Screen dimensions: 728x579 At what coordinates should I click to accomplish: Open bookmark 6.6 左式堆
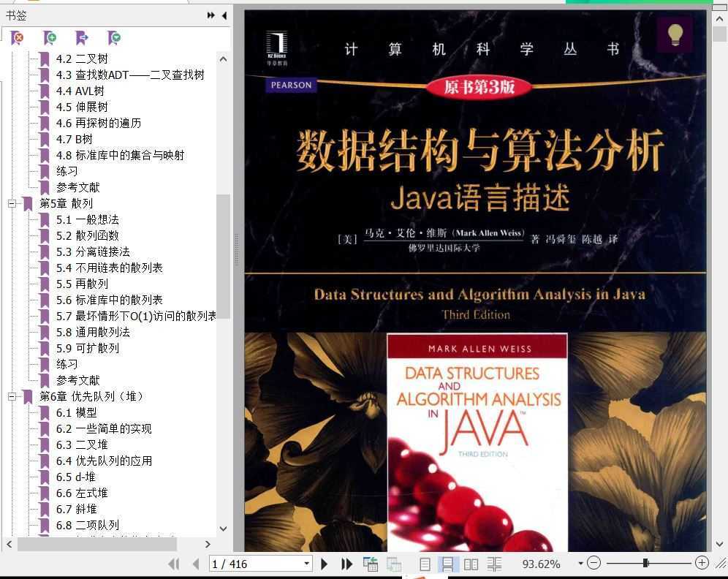point(82,493)
